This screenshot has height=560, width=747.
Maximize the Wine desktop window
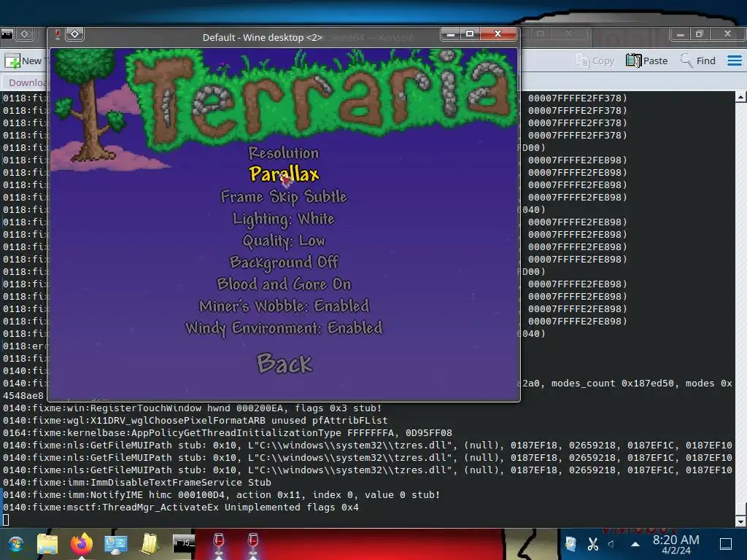click(x=470, y=34)
